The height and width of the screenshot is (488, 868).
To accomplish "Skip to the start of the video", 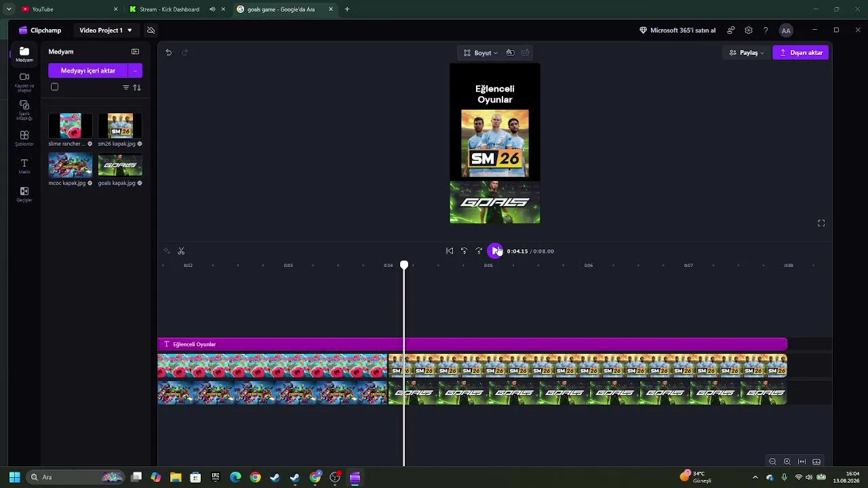I will coord(449,251).
